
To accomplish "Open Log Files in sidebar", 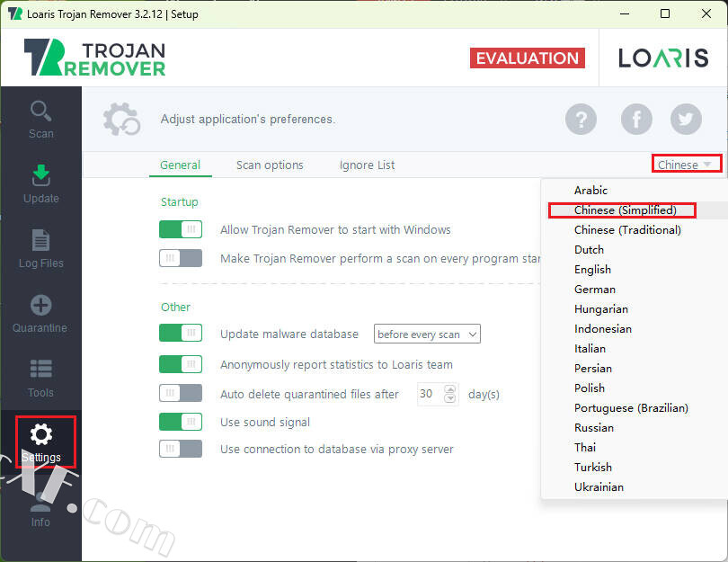I will pyautogui.click(x=40, y=248).
